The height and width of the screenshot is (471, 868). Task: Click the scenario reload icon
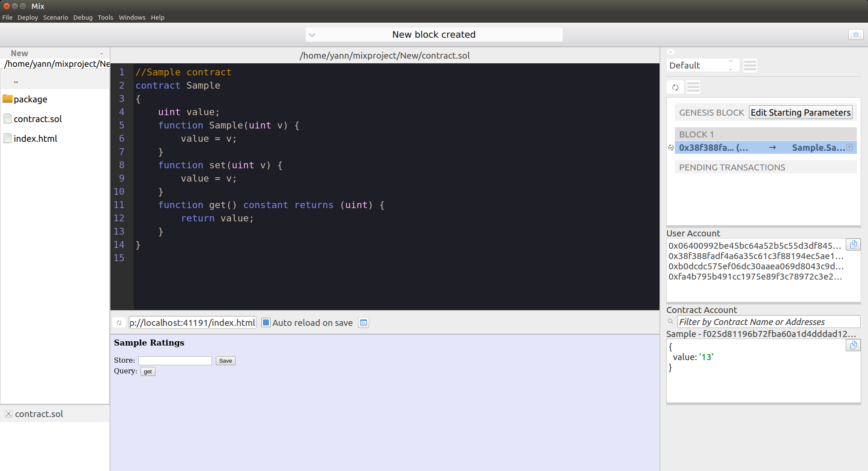coord(675,87)
